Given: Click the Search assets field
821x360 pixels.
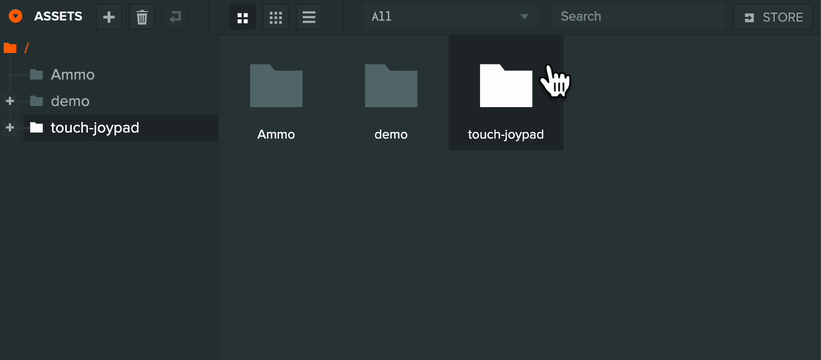Looking at the screenshot, I should click(638, 17).
